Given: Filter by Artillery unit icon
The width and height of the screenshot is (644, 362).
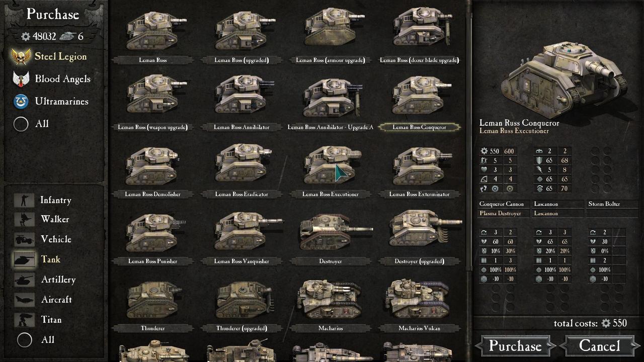Looking at the screenshot, I should (x=24, y=280).
